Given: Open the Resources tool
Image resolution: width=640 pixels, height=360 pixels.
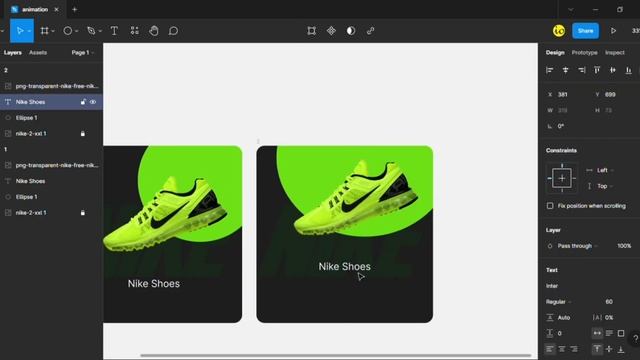Looking at the screenshot, I should tap(134, 31).
